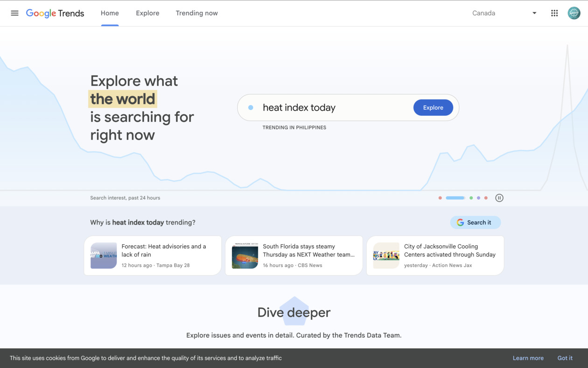
Task: Select the purple carousel dot
Action: tap(478, 198)
